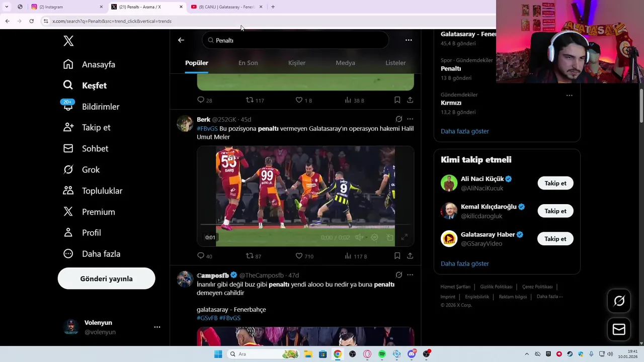The width and height of the screenshot is (644, 362).
Task: Seek on the video progress bar
Action: 305,225
